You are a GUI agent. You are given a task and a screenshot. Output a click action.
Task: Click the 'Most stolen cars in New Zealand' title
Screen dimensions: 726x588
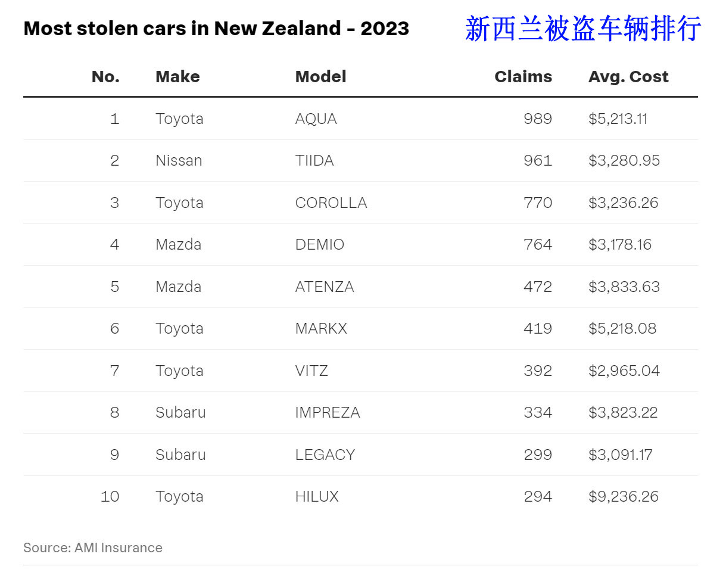[216, 29]
